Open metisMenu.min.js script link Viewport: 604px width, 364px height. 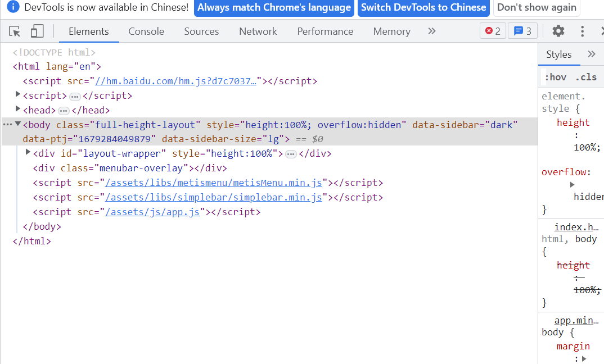pyautogui.click(x=214, y=183)
